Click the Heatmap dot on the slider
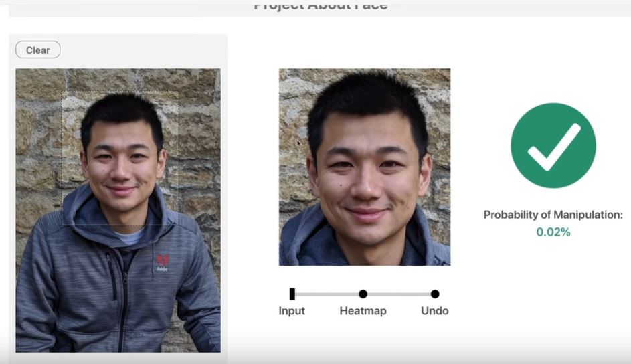 coord(363,294)
